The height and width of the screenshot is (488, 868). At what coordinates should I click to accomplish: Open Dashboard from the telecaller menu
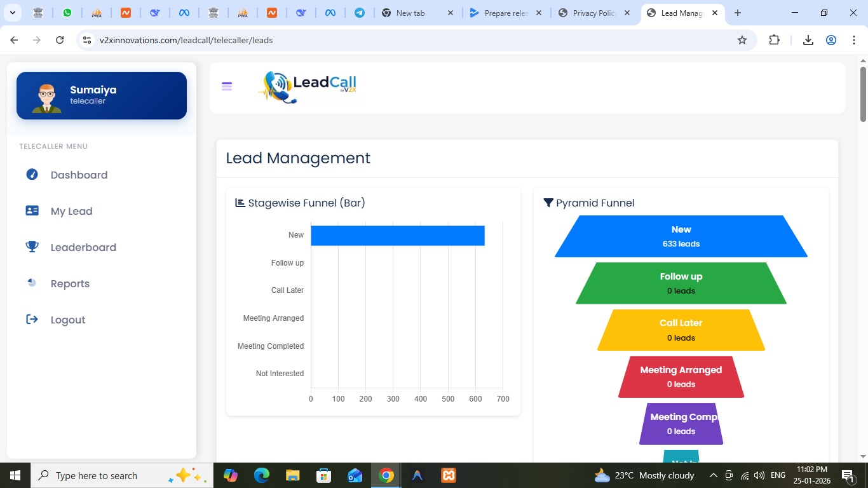(79, 175)
